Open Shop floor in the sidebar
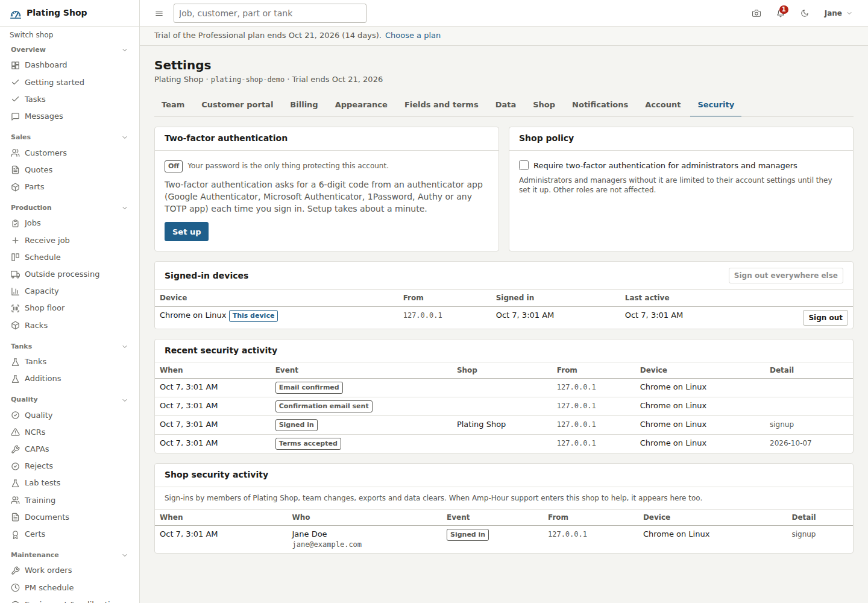 [45, 308]
